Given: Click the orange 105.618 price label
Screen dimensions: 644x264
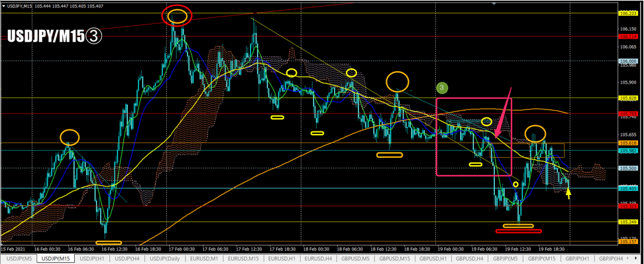Looking at the screenshot, I should click(x=628, y=143).
